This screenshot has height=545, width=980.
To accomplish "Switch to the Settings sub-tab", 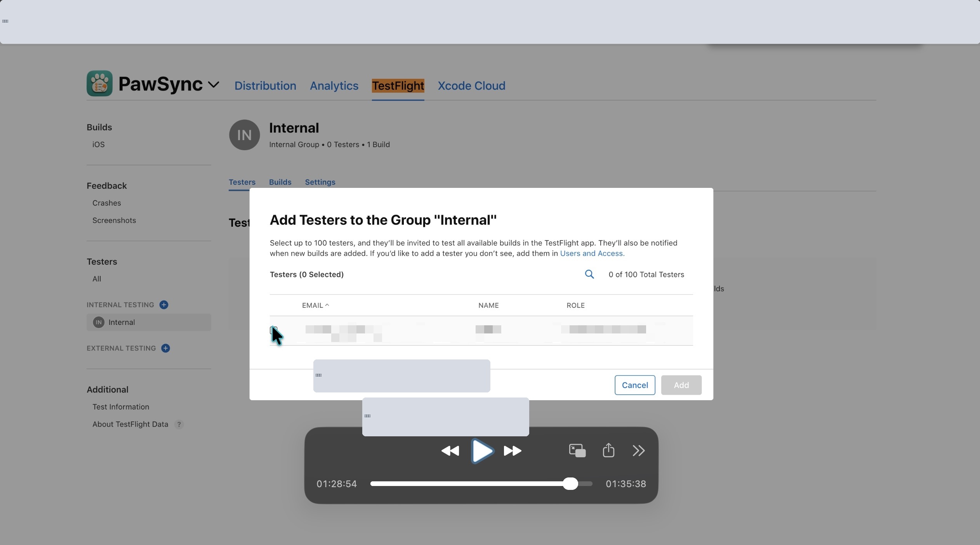I will click(x=320, y=182).
